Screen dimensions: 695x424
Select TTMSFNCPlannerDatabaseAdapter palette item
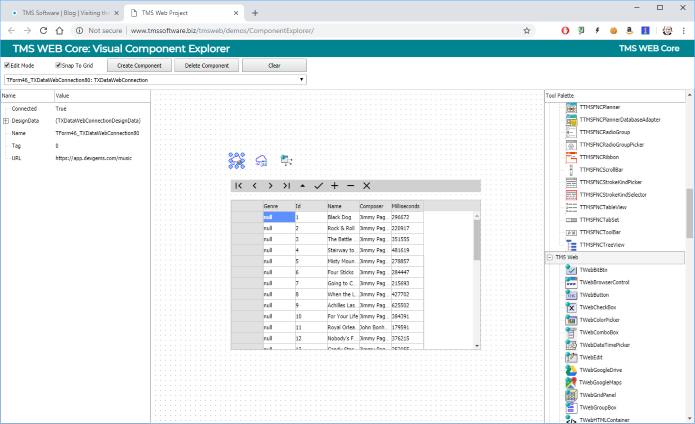[620, 120]
